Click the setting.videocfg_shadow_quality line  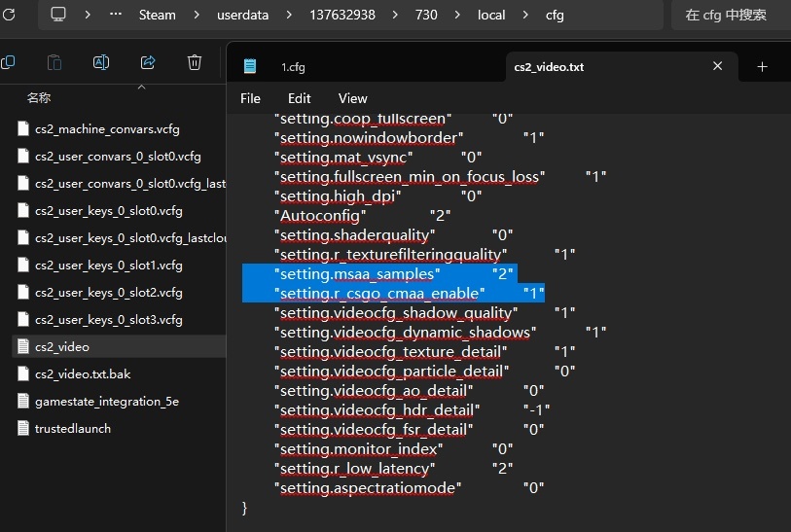click(x=425, y=312)
